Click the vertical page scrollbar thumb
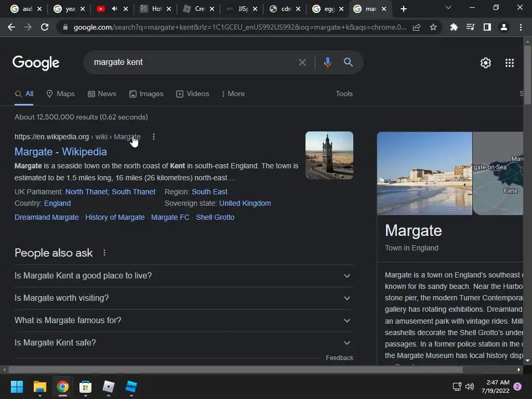The height and width of the screenshot is (399, 532). coord(527,75)
